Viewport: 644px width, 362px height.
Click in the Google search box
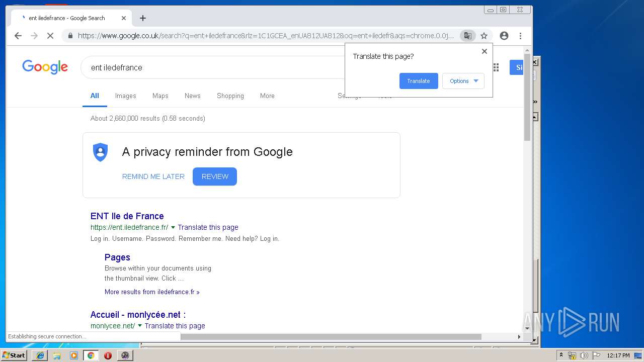pyautogui.click(x=214, y=67)
